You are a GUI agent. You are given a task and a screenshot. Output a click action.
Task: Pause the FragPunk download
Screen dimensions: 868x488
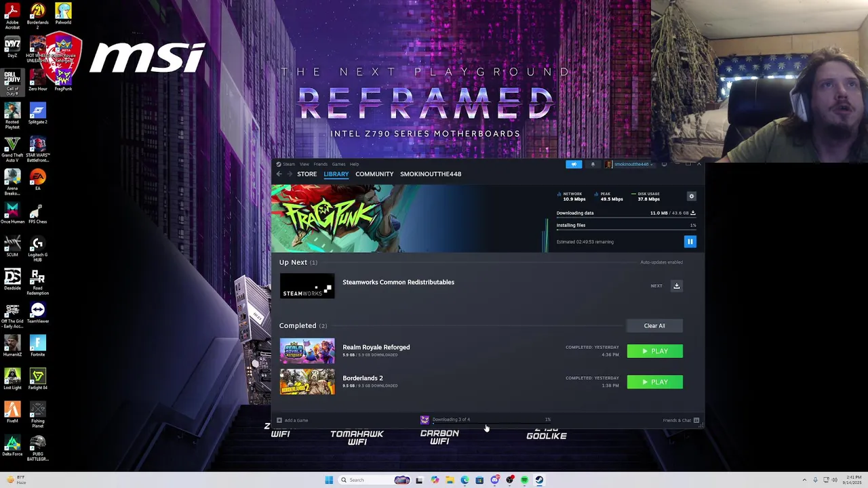(x=690, y=242)
